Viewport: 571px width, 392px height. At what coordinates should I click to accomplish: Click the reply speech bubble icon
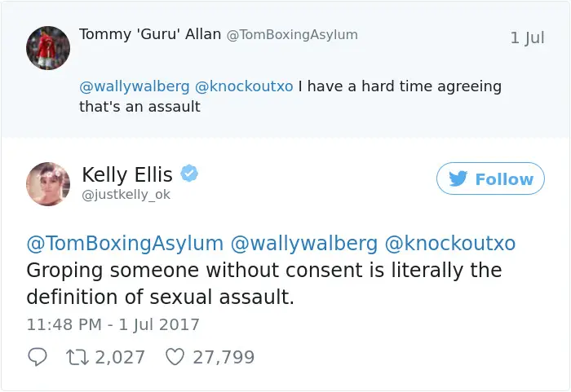coord(38,357)
